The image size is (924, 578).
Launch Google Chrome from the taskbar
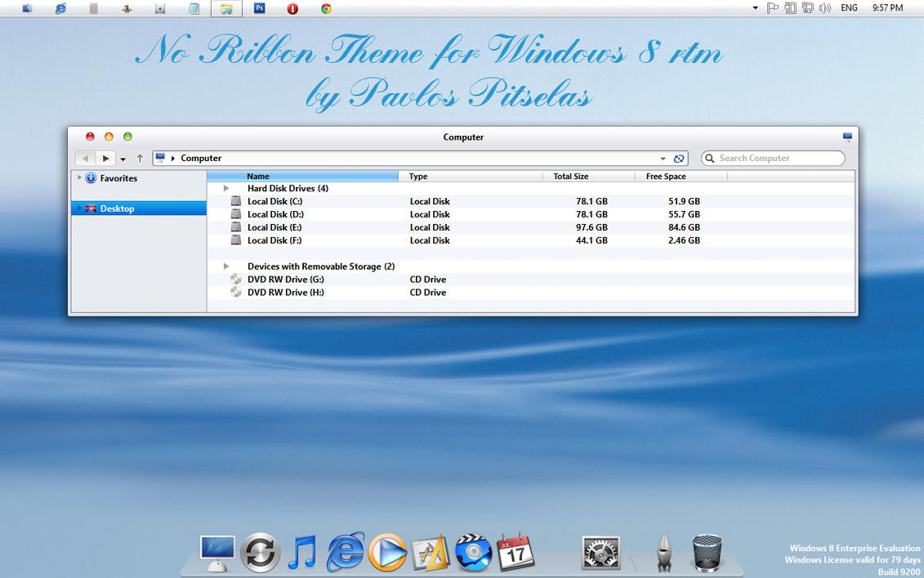tap(326, 8)
